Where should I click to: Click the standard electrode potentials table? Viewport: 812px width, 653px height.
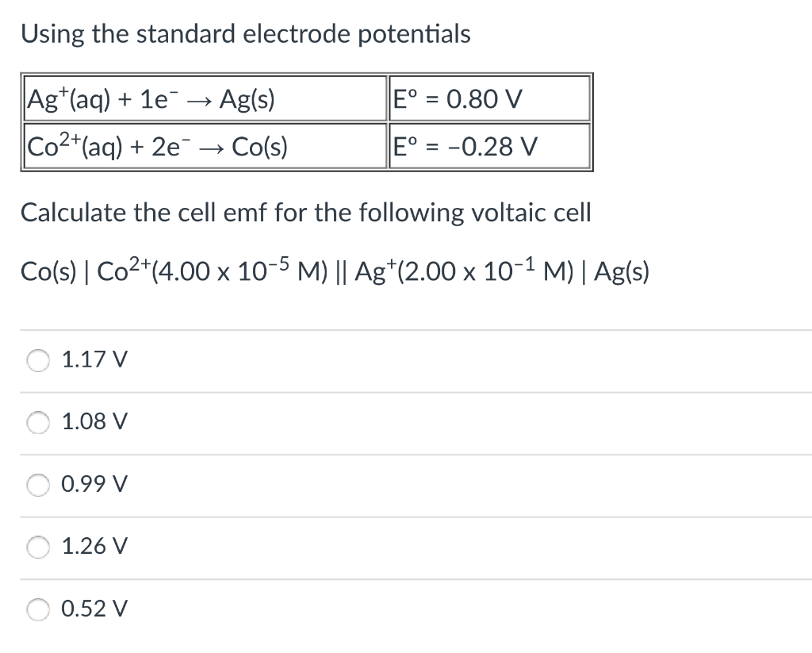(x=306, y=122)
